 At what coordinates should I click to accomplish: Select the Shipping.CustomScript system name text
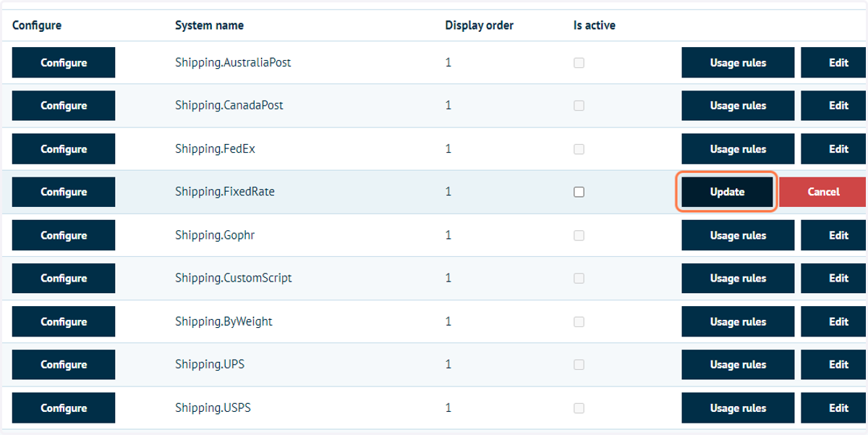pyautogui.click(x=234, y=279)
